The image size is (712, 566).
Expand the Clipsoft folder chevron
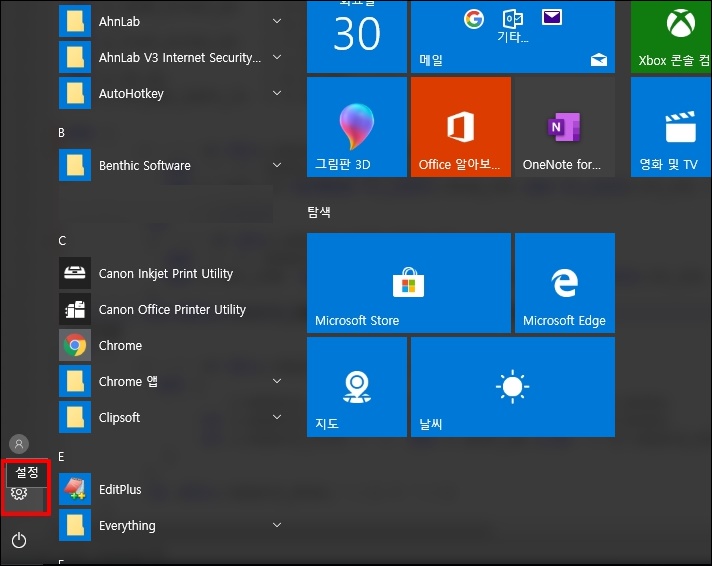277,417
